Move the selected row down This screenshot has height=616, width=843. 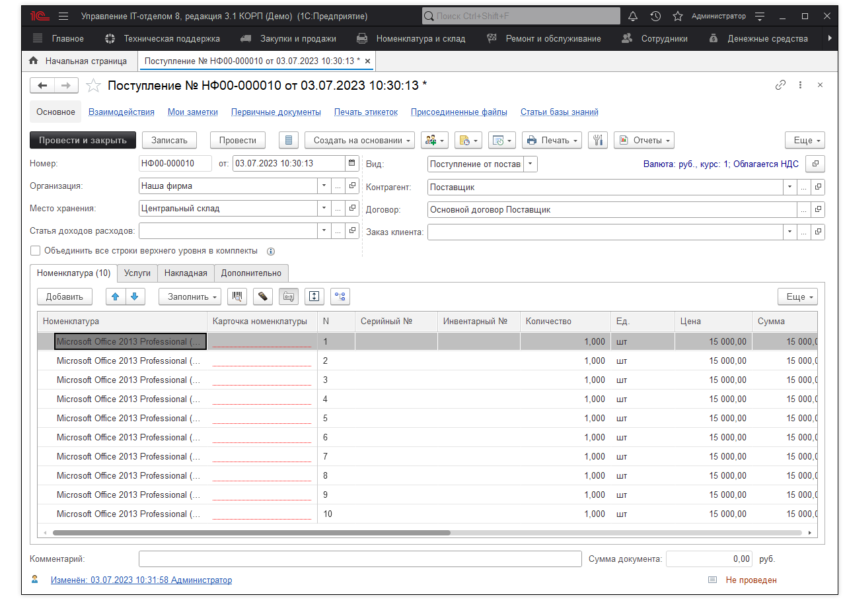coord(134,297)
